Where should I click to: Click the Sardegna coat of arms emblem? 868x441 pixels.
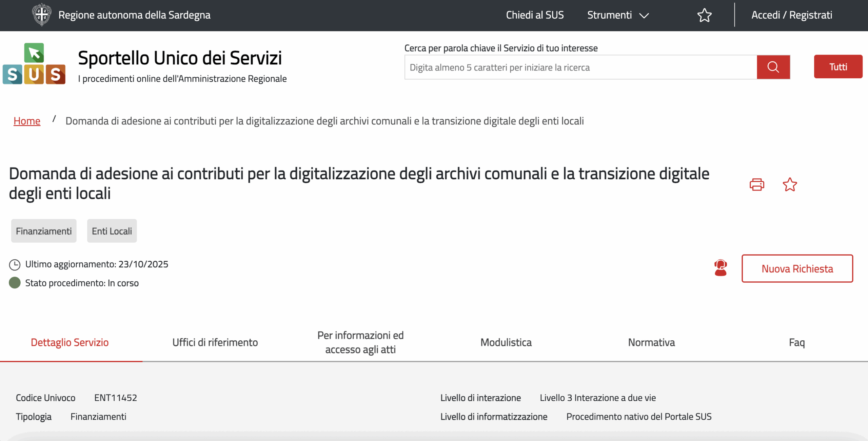pos(41,15)
